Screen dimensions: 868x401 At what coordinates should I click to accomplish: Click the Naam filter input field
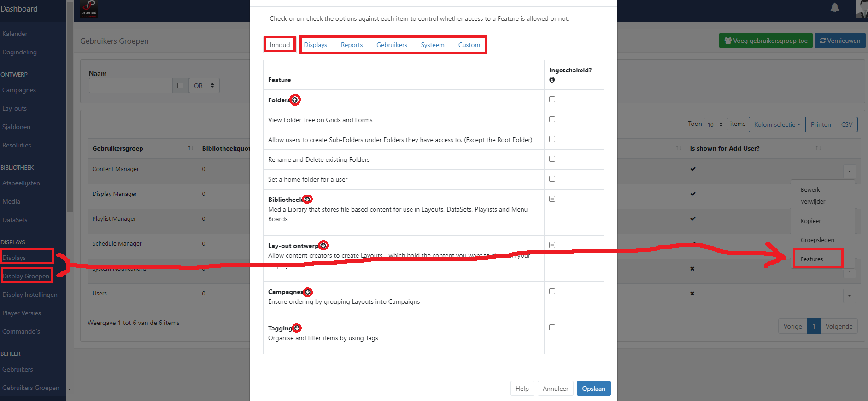pyautogui.click(x=131, y=86)
